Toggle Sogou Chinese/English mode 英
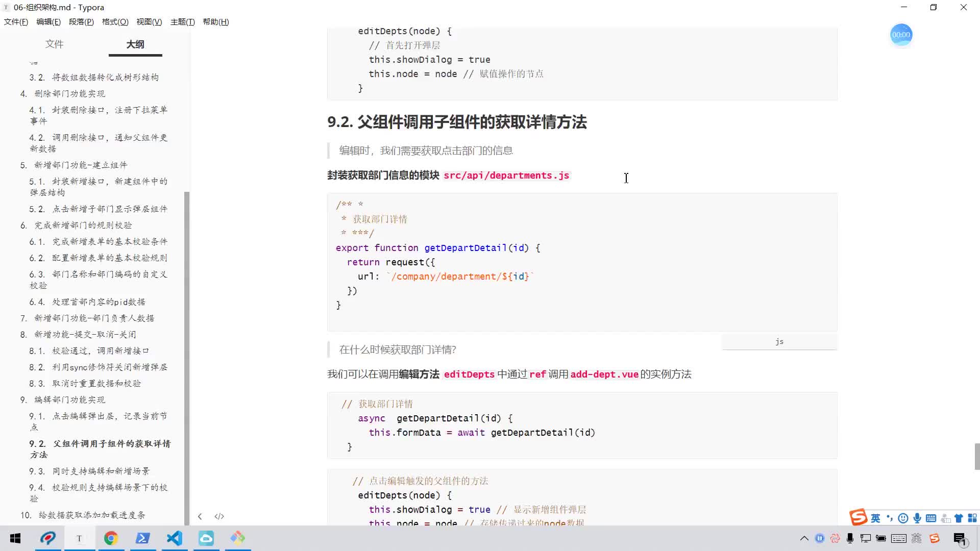The image size is (980, 551). click(876, 518)
